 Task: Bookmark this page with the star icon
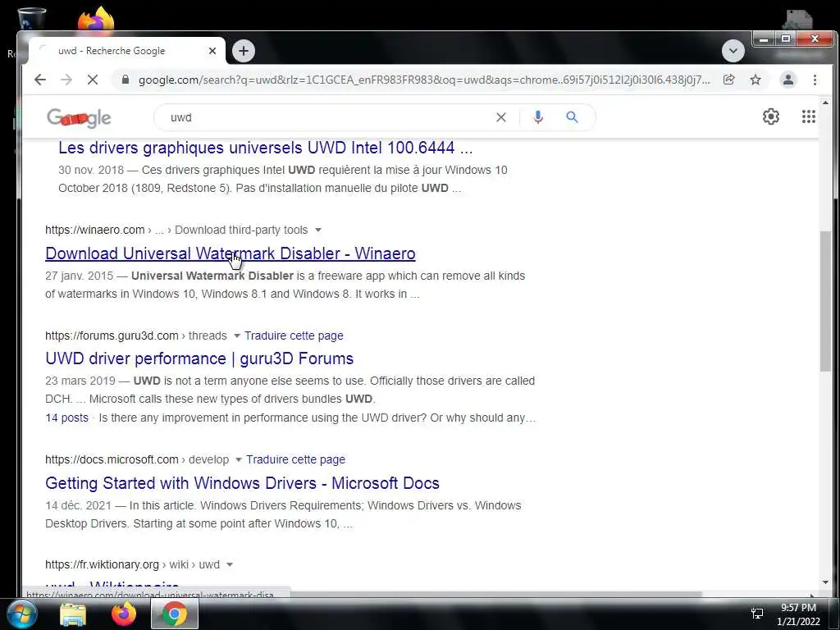(756, 80)
